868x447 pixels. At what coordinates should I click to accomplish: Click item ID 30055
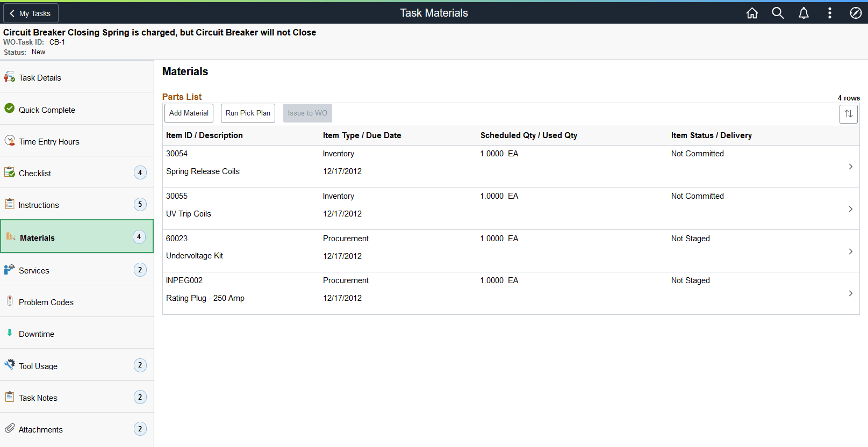177,196
